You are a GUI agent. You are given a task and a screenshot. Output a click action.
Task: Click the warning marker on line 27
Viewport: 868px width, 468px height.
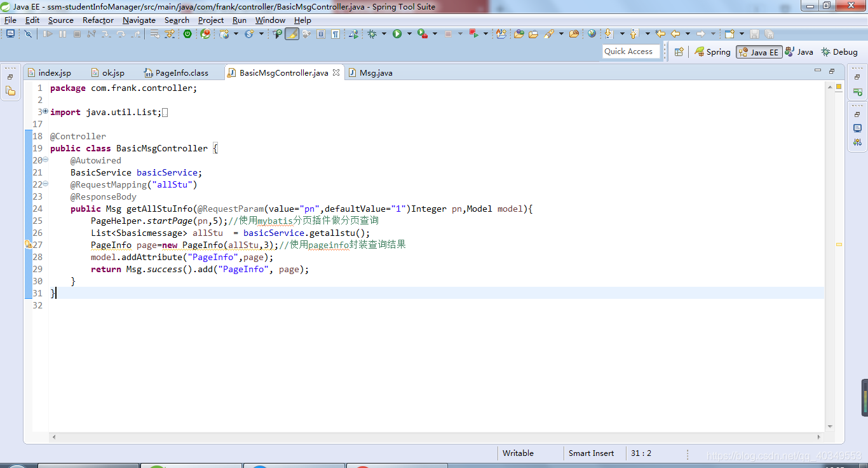[x=29, y=244]
